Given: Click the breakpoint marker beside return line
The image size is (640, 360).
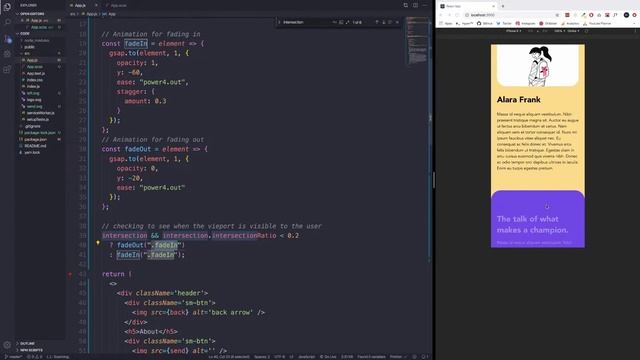Looking at the screenshot, I should [70, 274].
